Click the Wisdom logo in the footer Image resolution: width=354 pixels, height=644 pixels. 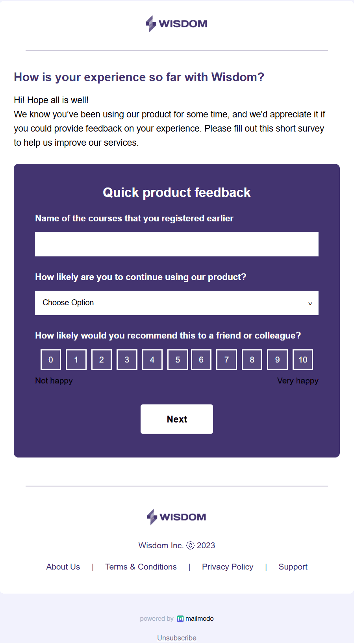(176, 517)
